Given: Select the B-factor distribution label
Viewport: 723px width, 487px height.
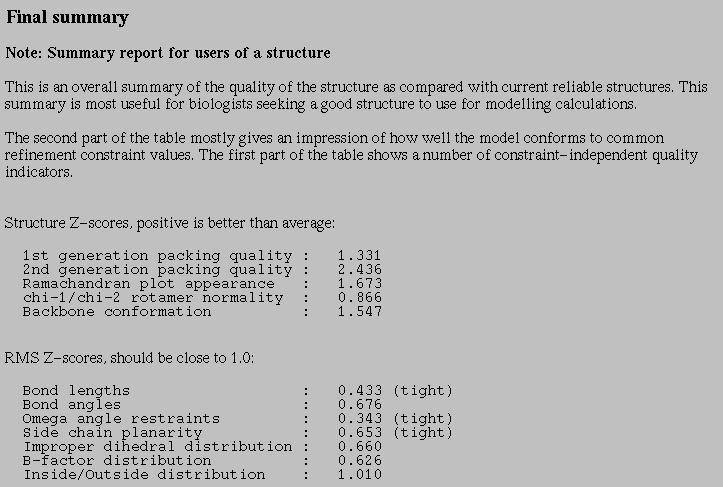Looking at the screenshot, I should (117, 461).
